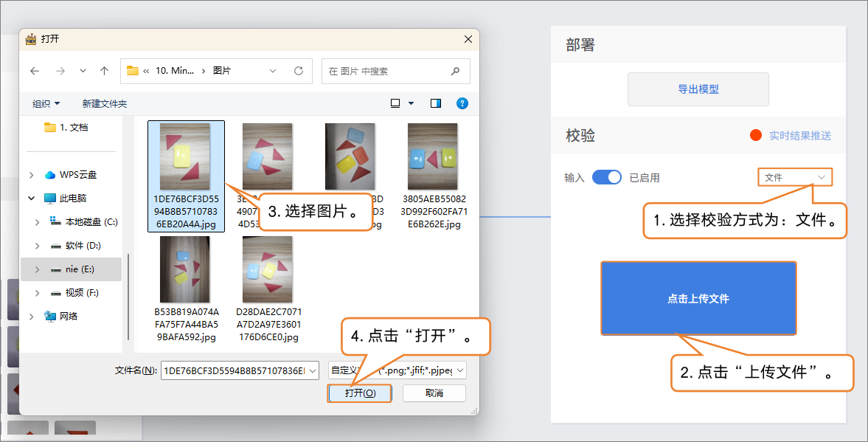Click the refresh icon in address bar
This screenshot has width=868, height=442.
coord(299,71)
